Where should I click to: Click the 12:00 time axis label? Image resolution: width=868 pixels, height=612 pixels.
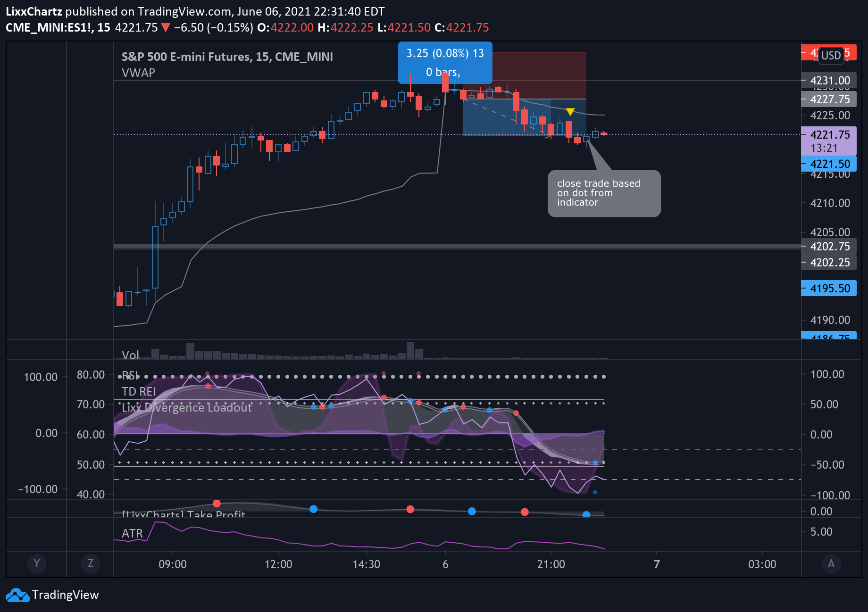pos(278,564)
